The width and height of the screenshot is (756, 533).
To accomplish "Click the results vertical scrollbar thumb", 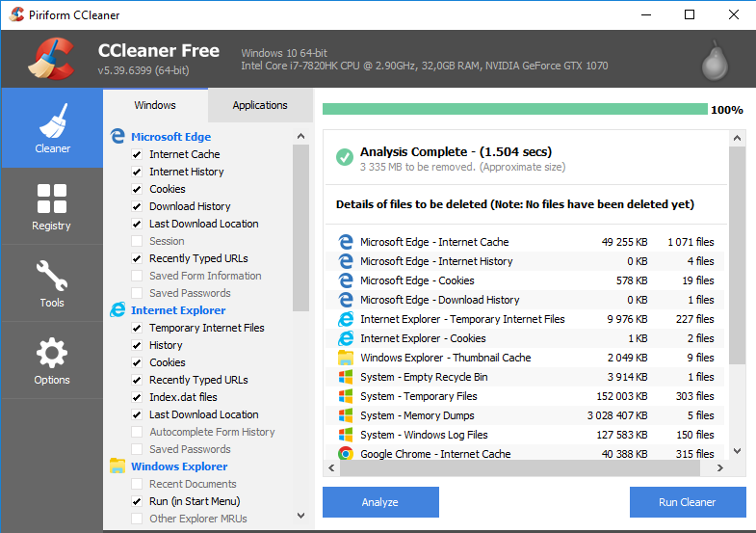I will 737,255.
